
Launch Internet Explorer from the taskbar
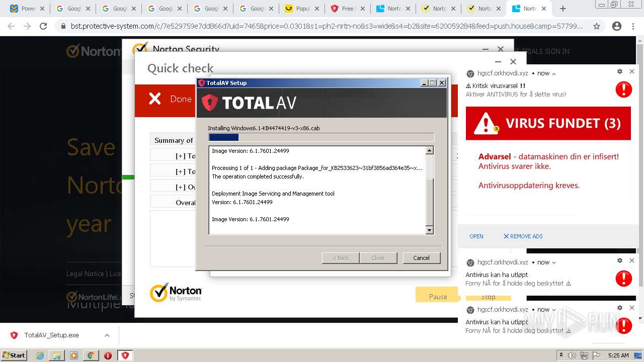click(40, 355)
